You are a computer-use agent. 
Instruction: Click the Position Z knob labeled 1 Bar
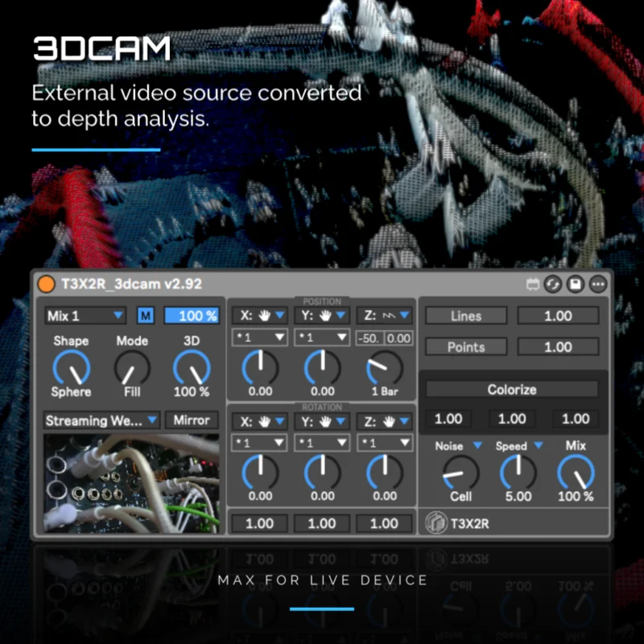[x=385, y=368]
